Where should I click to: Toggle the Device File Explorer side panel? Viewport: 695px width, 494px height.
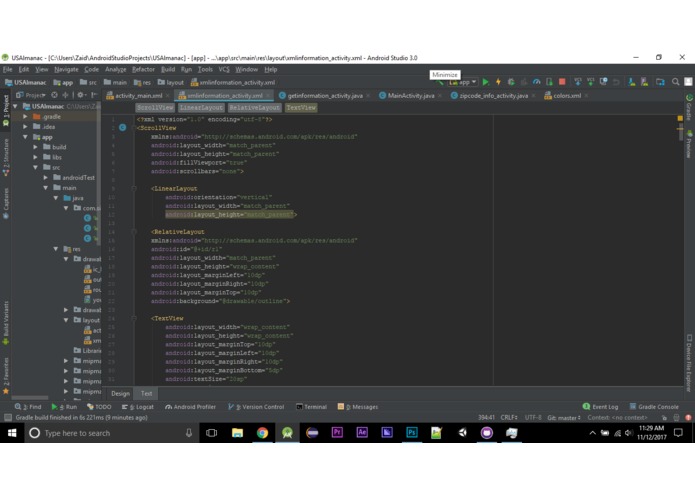(689, 363)
